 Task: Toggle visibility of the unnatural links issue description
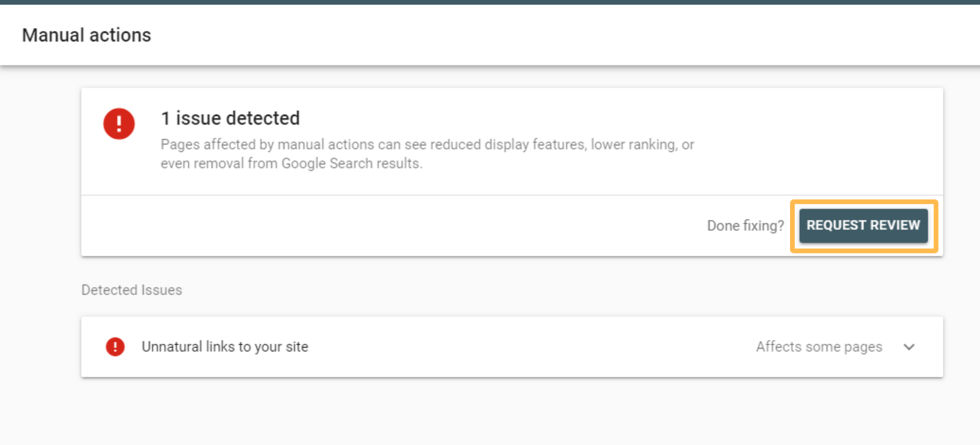click(x=909, y=347)
